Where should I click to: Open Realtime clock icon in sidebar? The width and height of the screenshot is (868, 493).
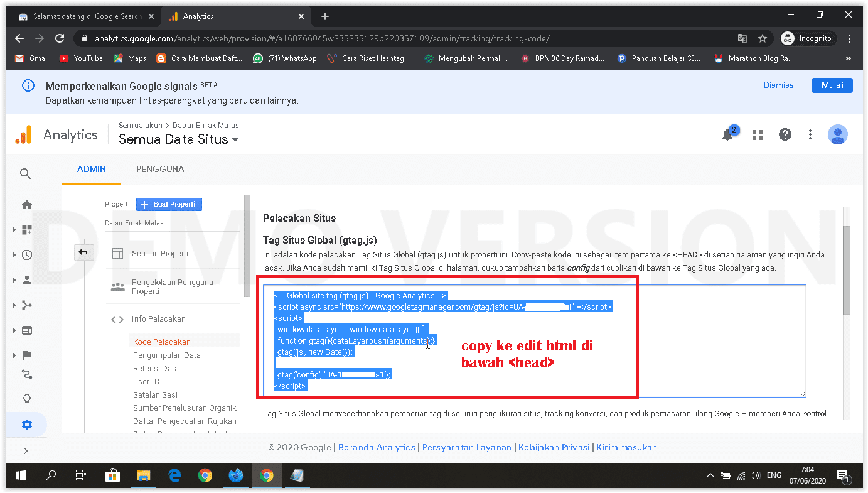pyautogui.click(x=26, y=255)
